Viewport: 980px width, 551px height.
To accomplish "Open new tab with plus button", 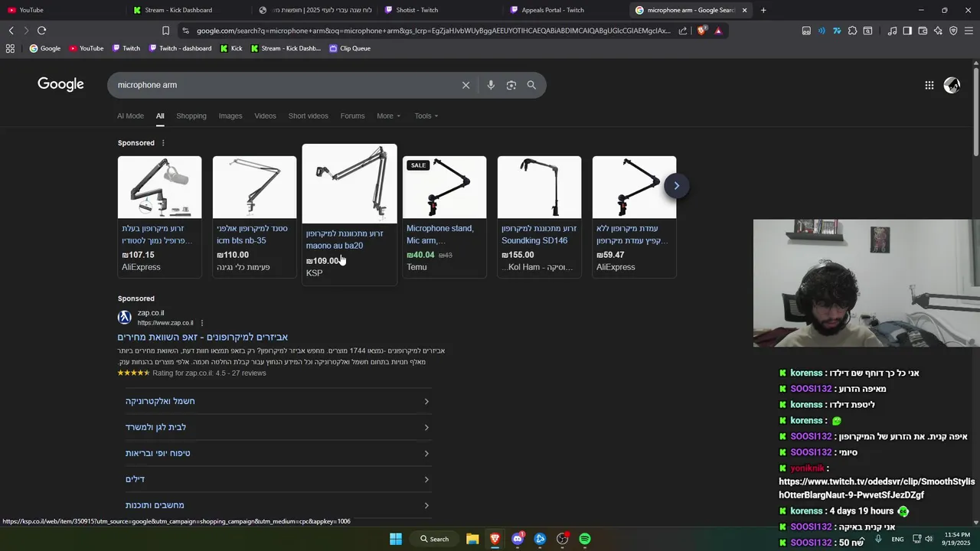I will pyautogui.click(x=763, y=10).
